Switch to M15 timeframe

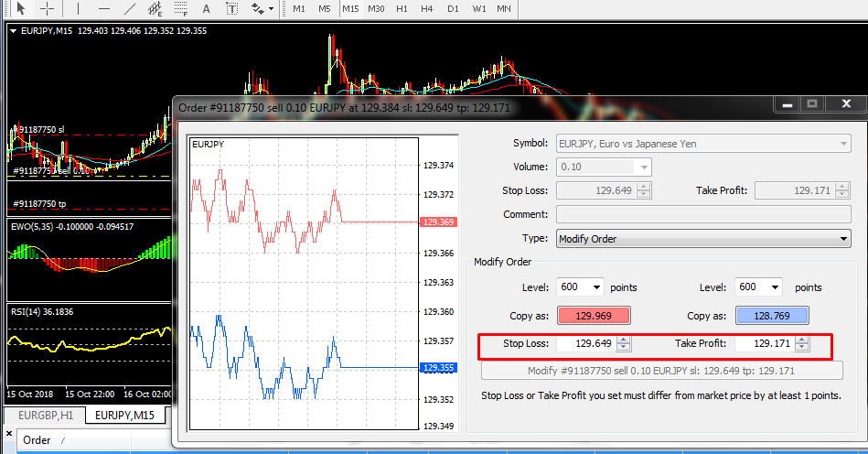coord(350,9)
